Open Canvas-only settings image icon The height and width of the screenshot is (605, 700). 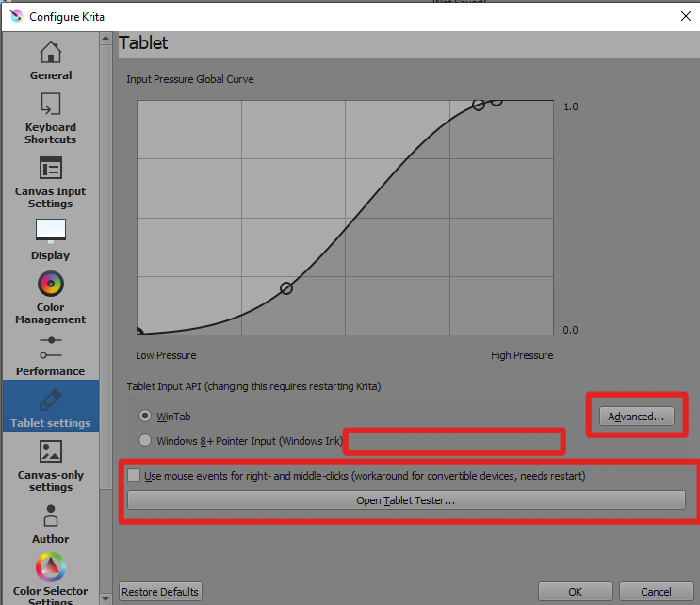(51, 451)
